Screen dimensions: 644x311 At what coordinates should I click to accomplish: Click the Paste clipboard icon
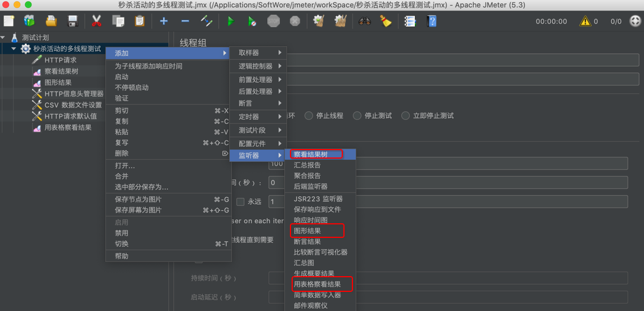[140, 20]
